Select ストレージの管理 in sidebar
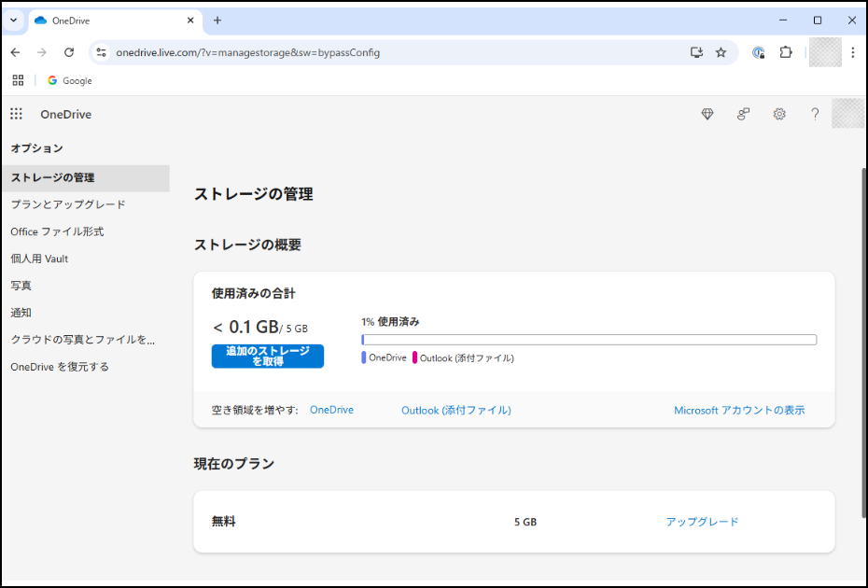868x588 pixels. click(86, 177)
